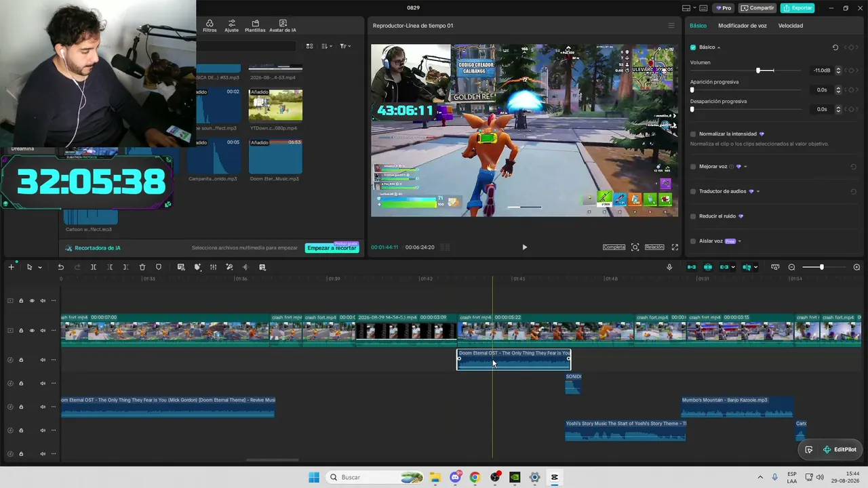Enable the Reducir el ruido checkbox
This screenshot has width=868, height=488.
(693, 216)
